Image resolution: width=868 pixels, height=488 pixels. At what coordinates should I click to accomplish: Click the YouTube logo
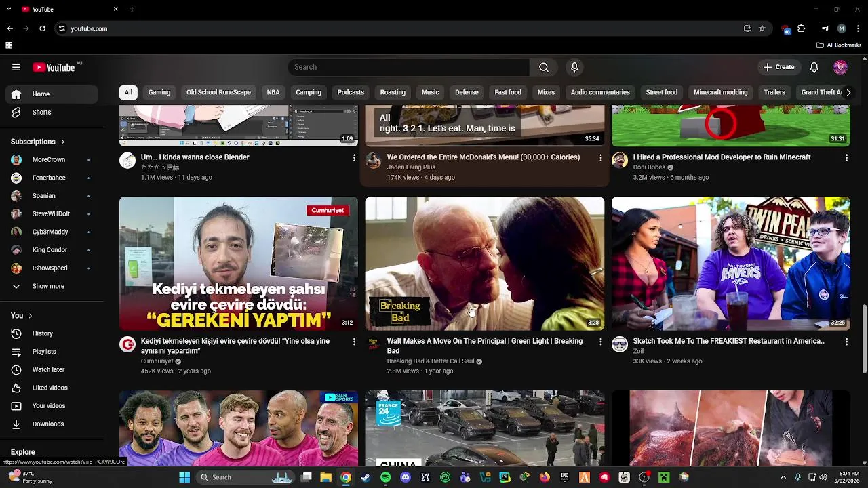click(54, 67)
